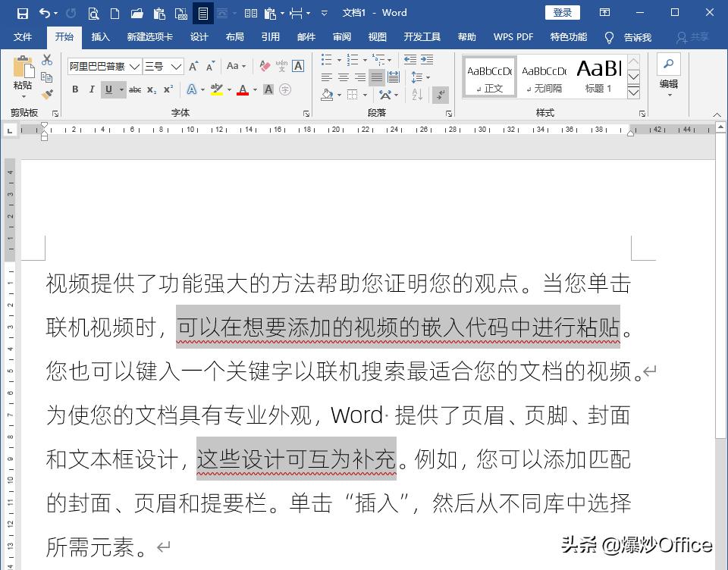Toggle italic formatting
Viewport: 728px width, 570px height.
[91, 89]
